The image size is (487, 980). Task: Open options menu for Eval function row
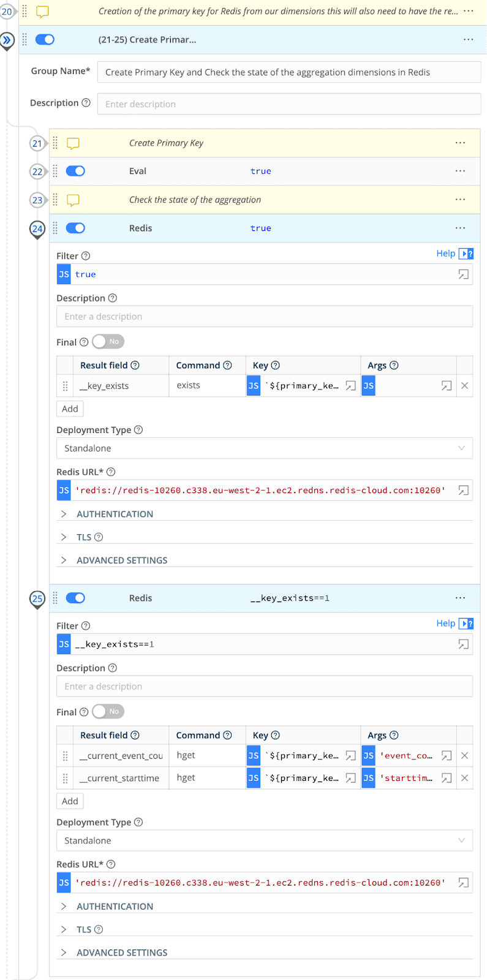point(460,171)
